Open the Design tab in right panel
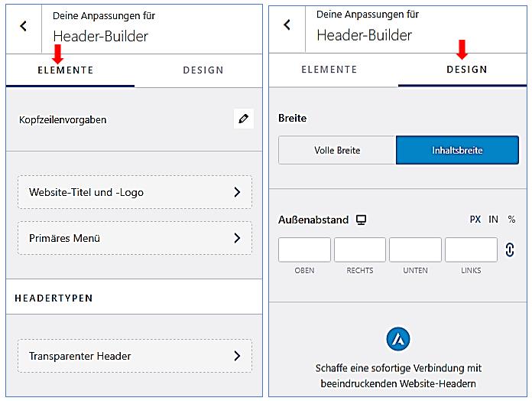 (x=466, y=70)
